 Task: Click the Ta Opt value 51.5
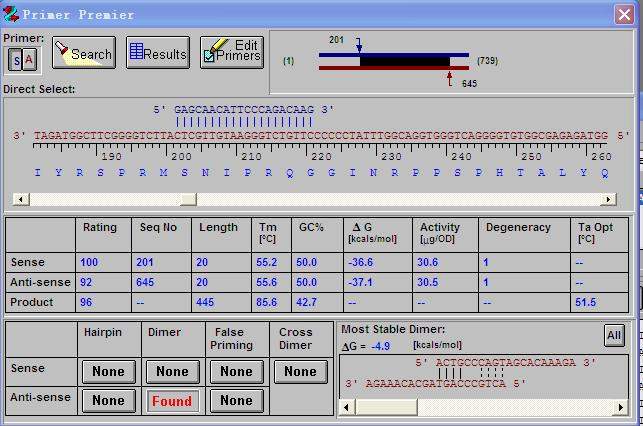click(x=586, y=302)
